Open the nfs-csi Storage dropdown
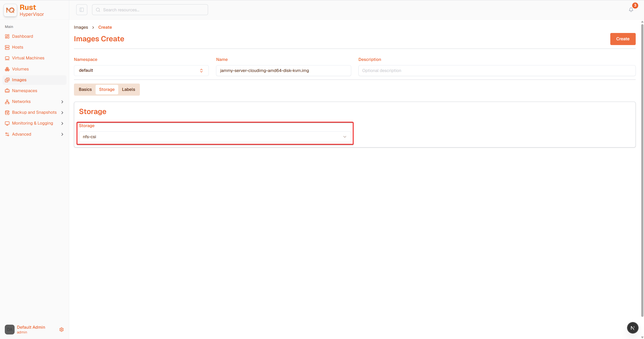The width and height of the screenshot is (644, 339). 215,137
